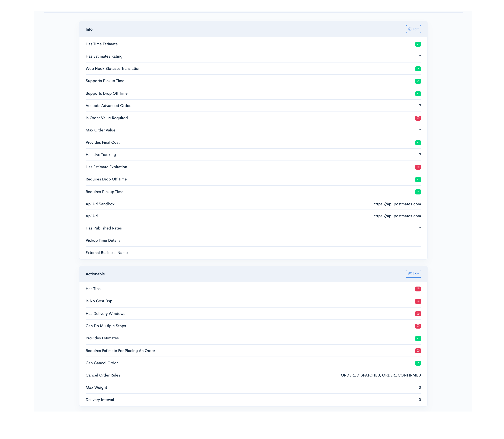Click red cross for Has Estimate Expiration

click(418, 167)
